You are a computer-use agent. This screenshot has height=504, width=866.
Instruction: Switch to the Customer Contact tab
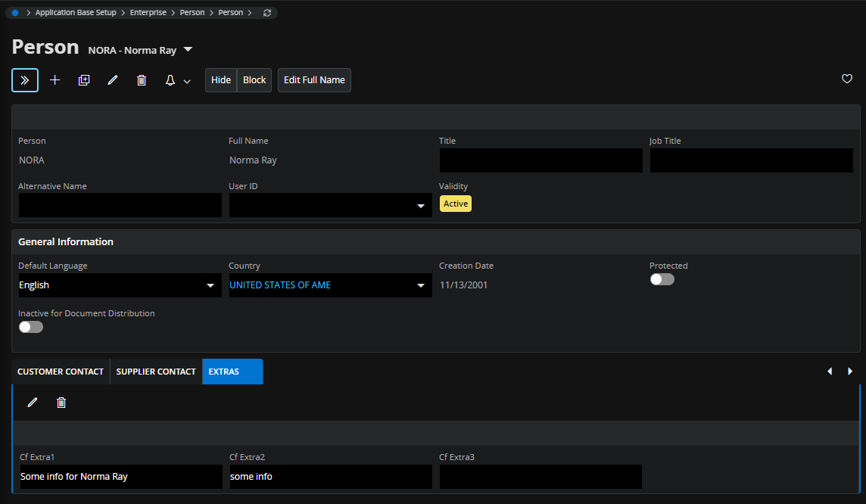point(60,372)
